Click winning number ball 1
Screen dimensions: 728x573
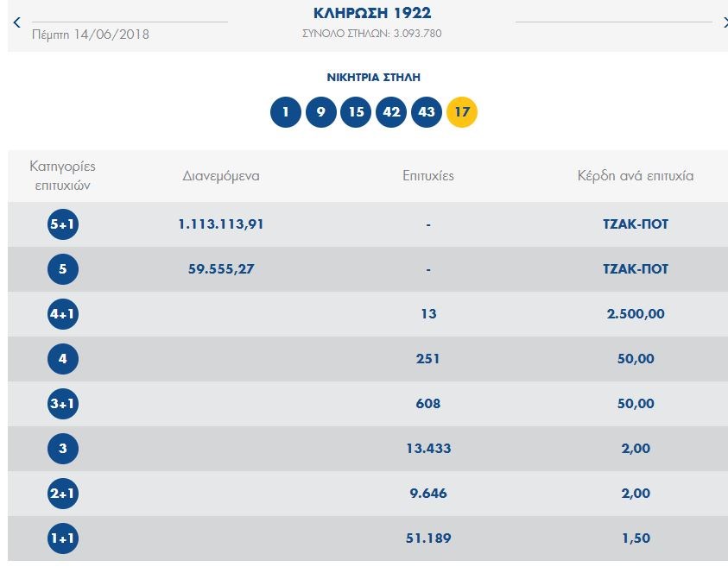pos(285,112)
